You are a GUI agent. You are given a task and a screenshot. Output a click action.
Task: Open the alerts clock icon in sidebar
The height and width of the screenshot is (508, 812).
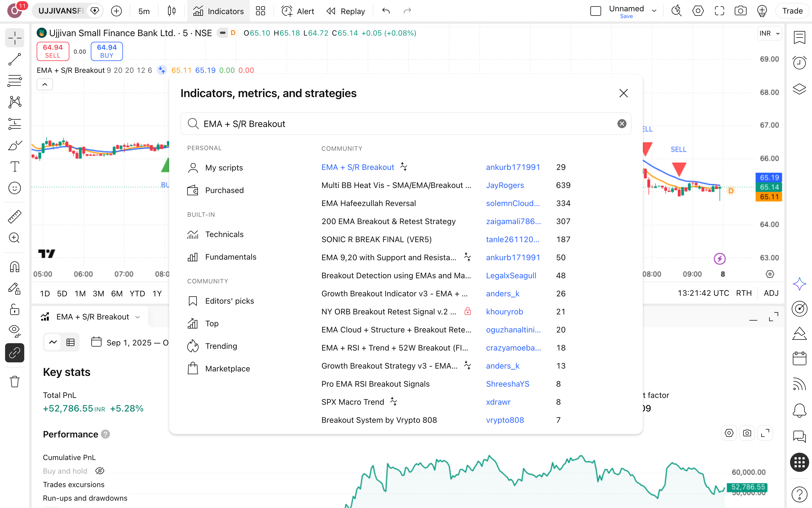coord(799,63)
